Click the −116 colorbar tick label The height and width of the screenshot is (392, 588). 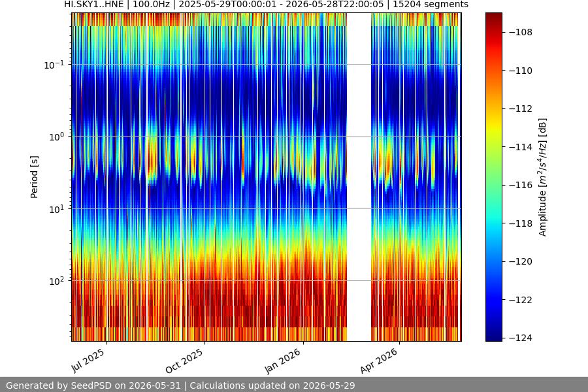(521, 185)
